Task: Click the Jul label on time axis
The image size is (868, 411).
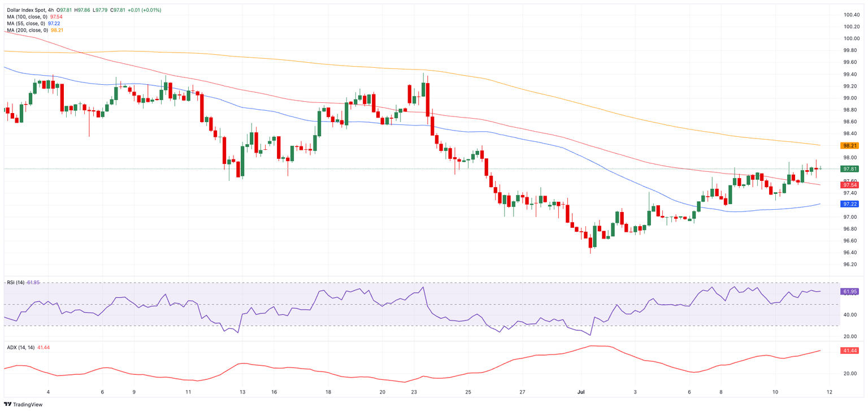Action: [x=580, y=392]
